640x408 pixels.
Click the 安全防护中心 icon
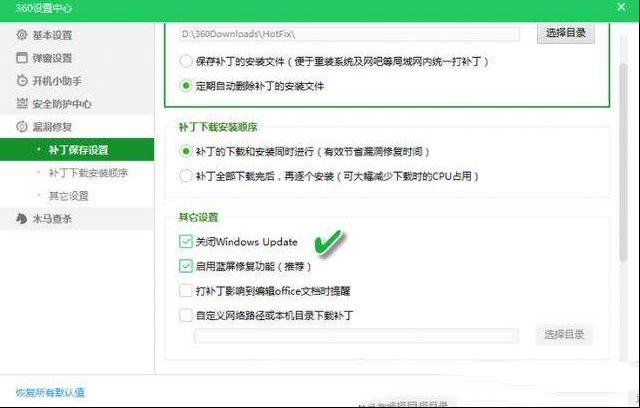(22, 103)
